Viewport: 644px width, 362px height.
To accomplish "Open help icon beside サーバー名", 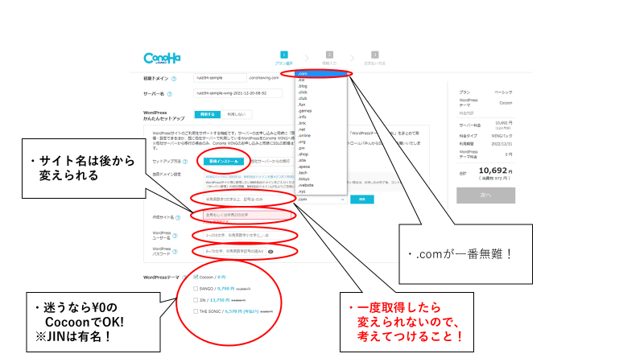I will [x=170, y=94].
